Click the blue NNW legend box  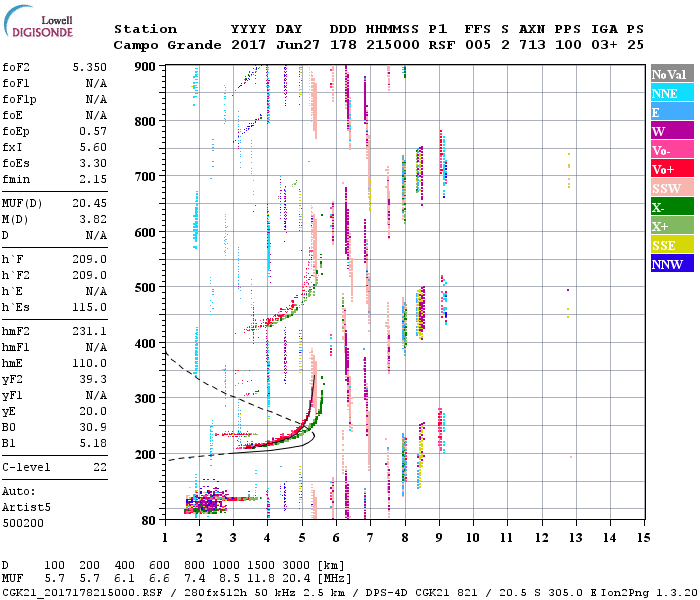coord(671,264)
